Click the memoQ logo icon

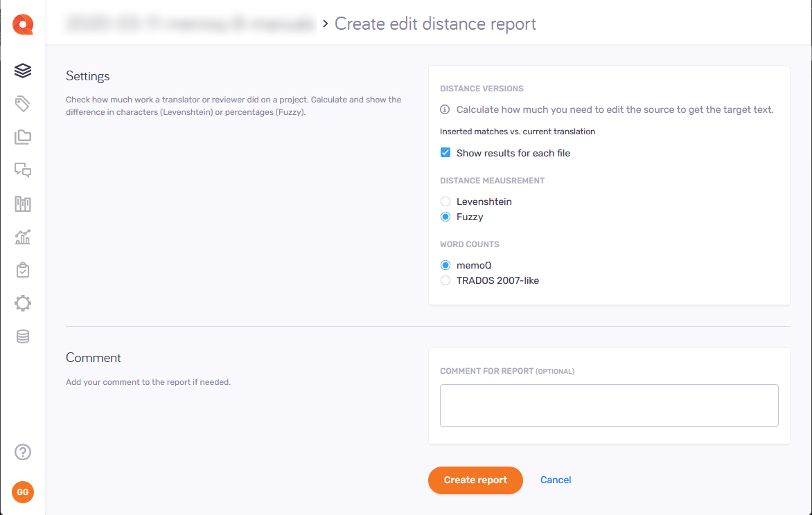click(23, 25)
